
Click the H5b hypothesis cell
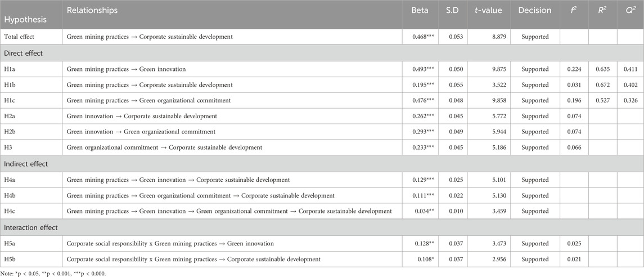click(x=10, y=260)
